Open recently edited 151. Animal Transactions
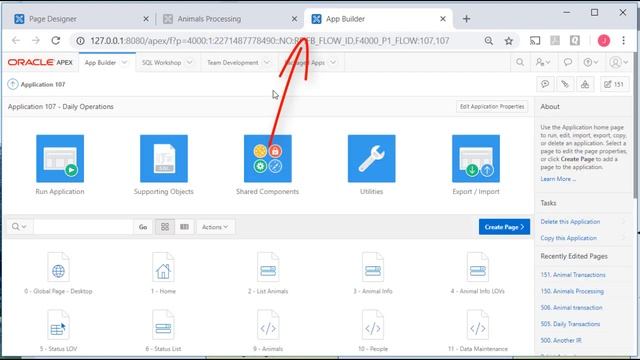This screenshot has height=360, width=640. click(x=573, y=275)
